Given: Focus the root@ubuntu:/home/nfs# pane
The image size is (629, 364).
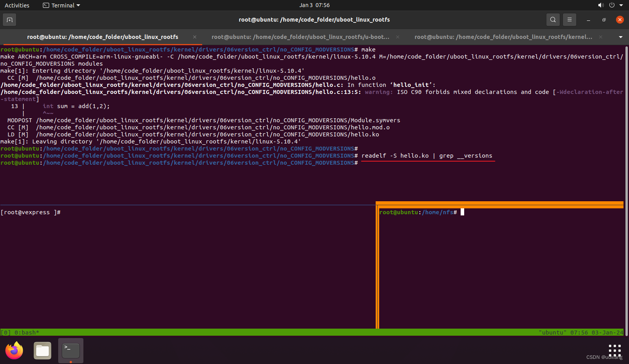Looking at the screenshot, I should [x=502, y=268].
